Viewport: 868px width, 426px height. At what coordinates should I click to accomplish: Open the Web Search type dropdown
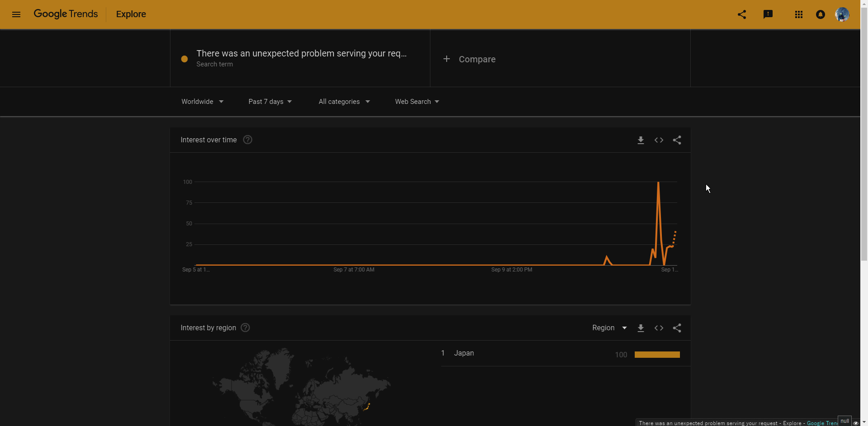[x=417, y=102]
